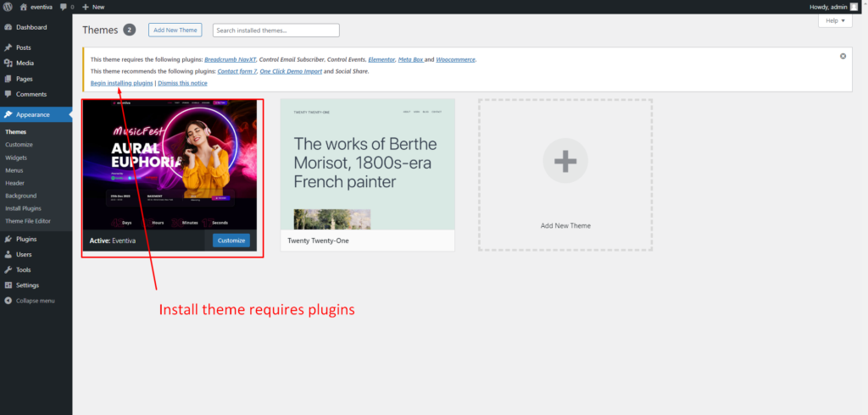Click Howdy, admin account text
This screenshot has height=415, width=868.
829,7
